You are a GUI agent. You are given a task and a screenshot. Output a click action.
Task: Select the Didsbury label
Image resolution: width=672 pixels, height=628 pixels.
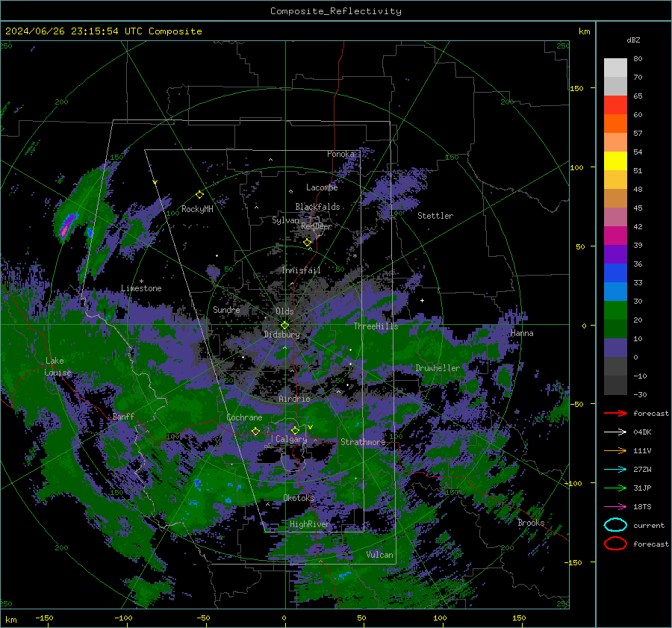281,335
